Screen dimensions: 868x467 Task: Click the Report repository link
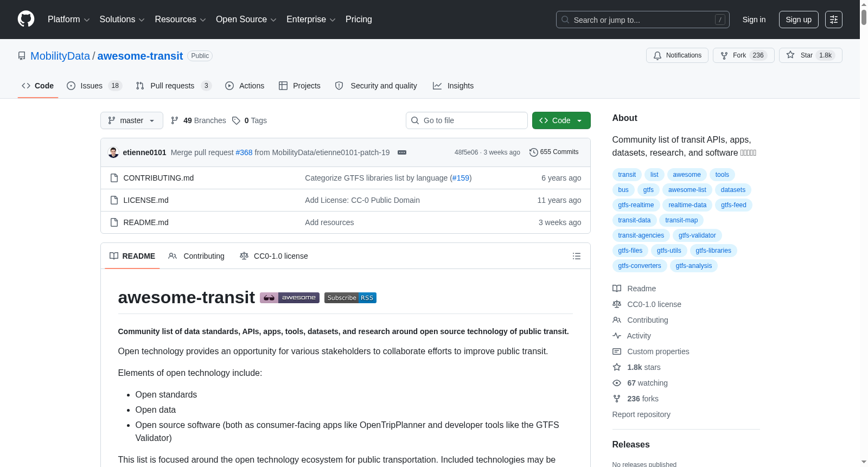641,414
